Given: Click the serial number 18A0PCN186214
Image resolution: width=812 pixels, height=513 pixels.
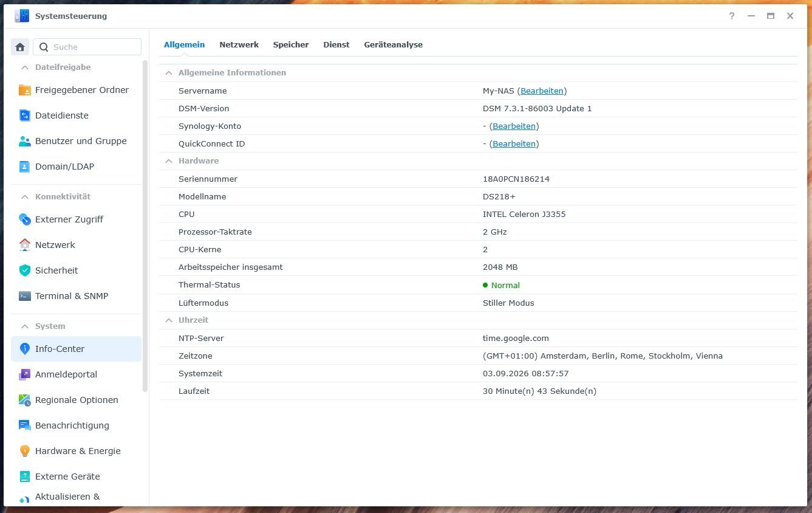Looking at the screenshot, I should (x=516, y=179).
